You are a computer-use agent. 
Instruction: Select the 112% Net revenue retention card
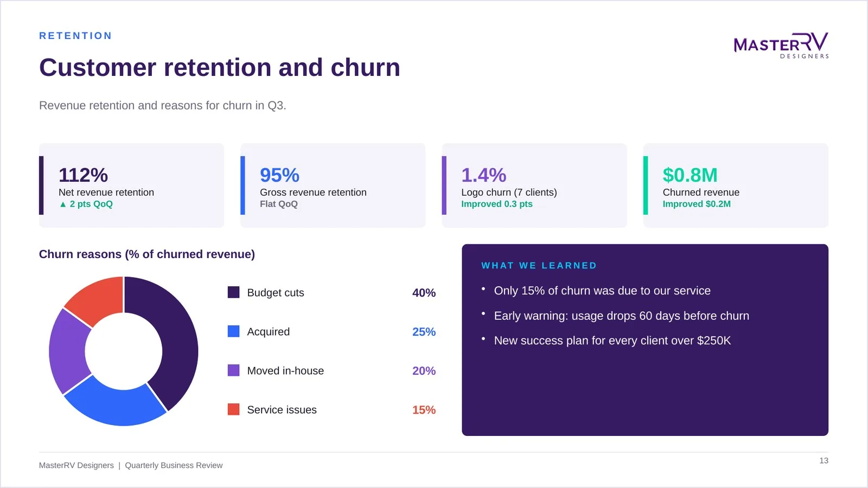(131, 185)
